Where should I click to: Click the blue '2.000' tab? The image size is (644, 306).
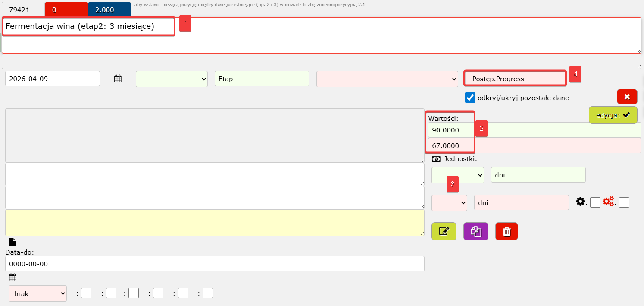tap(109, 9)
